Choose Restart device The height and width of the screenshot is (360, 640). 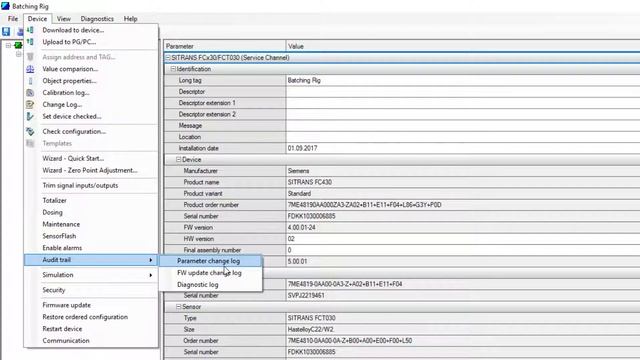pyautogui.click(x=62, y=329)
